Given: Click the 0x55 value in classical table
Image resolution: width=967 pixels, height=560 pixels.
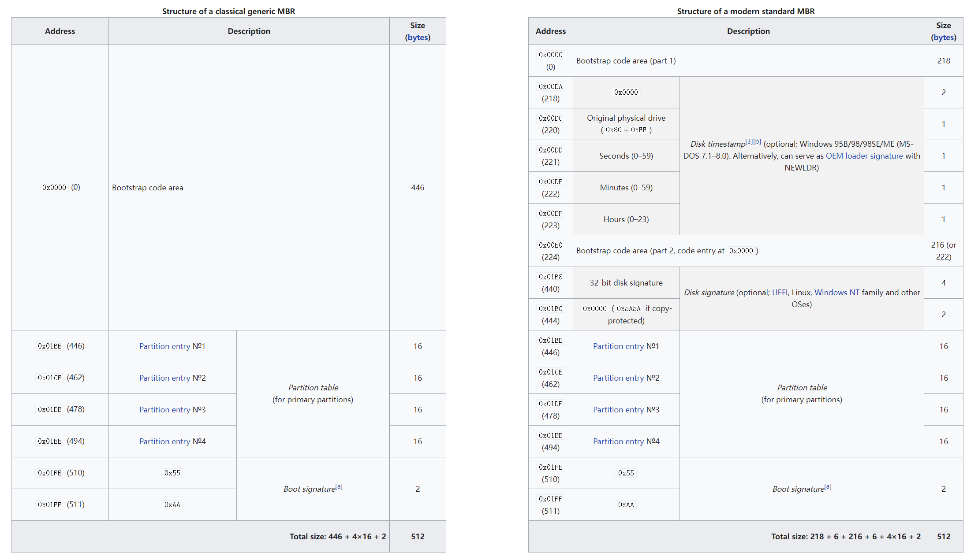Looking at the screenshot, I should tap(172, 473).
